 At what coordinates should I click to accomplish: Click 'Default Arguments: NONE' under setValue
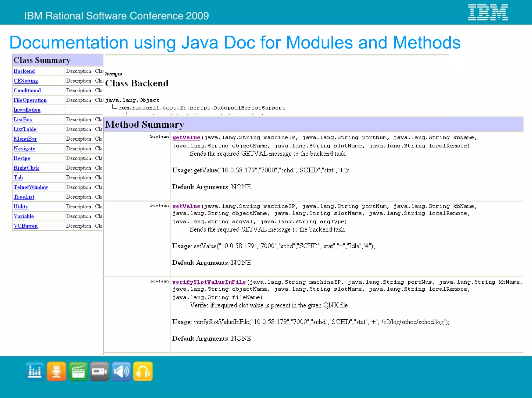tap(211, 263)
